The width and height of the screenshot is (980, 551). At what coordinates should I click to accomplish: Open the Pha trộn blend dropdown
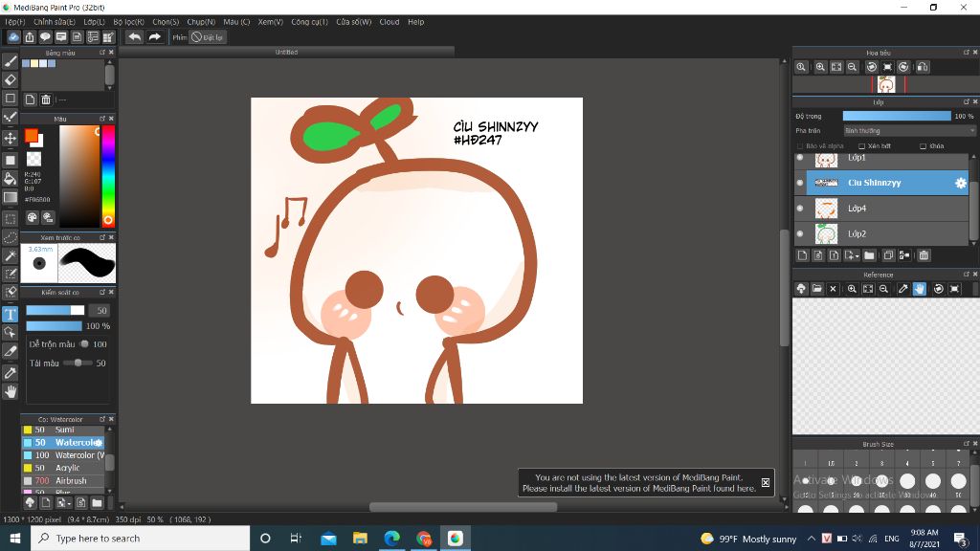pos(909,130)
